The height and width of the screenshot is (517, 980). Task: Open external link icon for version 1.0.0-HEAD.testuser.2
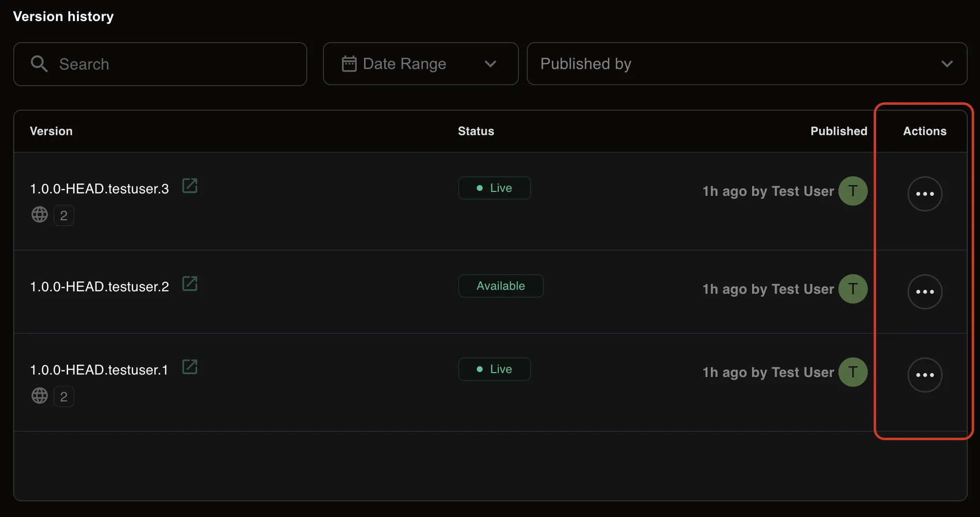tap(190, 284)
